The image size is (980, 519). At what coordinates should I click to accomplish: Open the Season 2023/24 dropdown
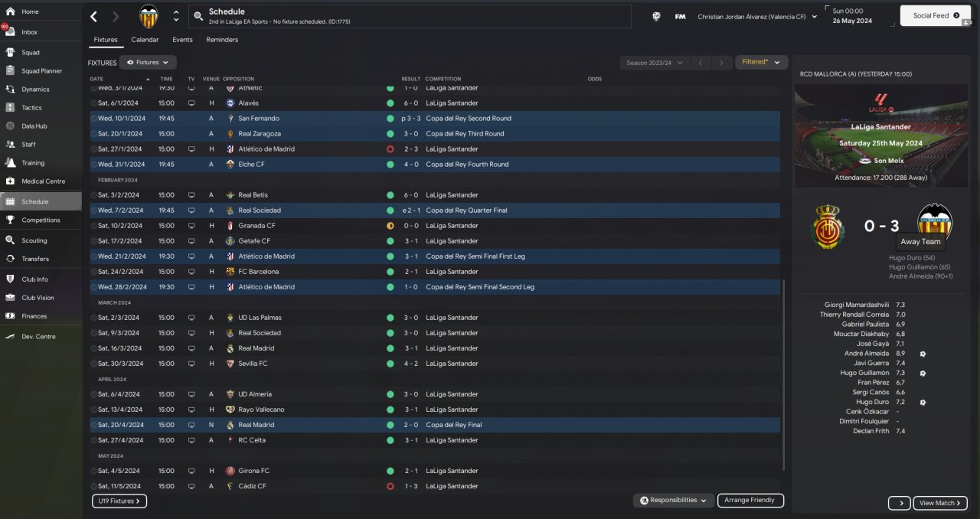(x=655, y=63)
